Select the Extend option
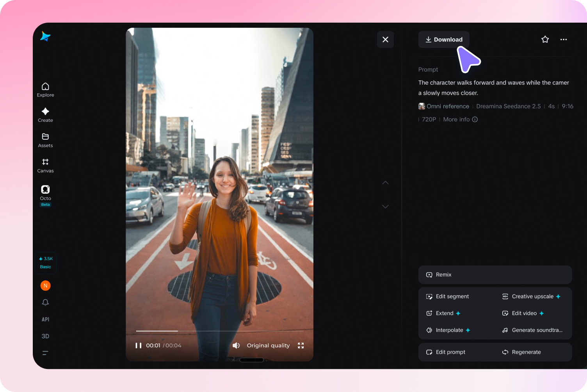The width and height of the screenshot is (587, 392). [x=443, y=313]
